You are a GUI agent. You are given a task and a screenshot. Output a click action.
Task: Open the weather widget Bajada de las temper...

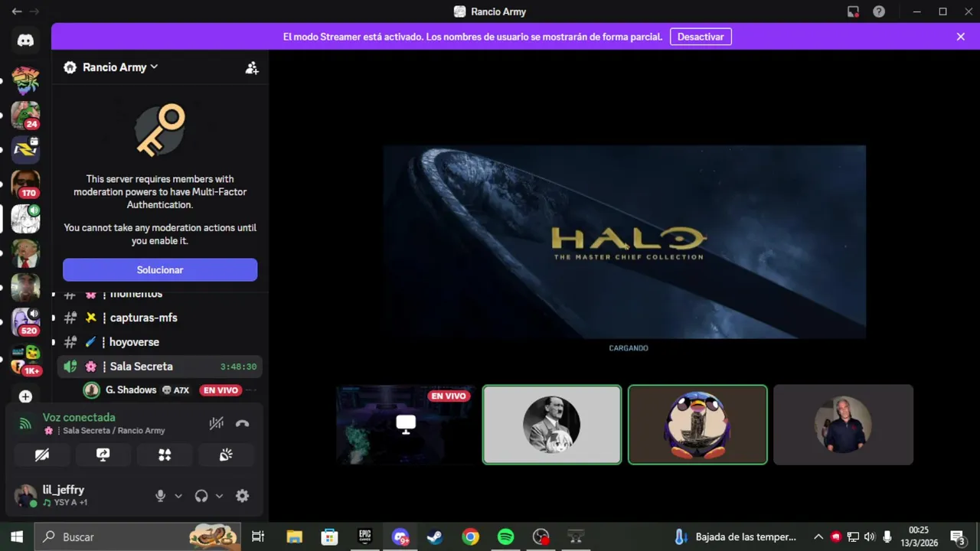coord(735,536)
